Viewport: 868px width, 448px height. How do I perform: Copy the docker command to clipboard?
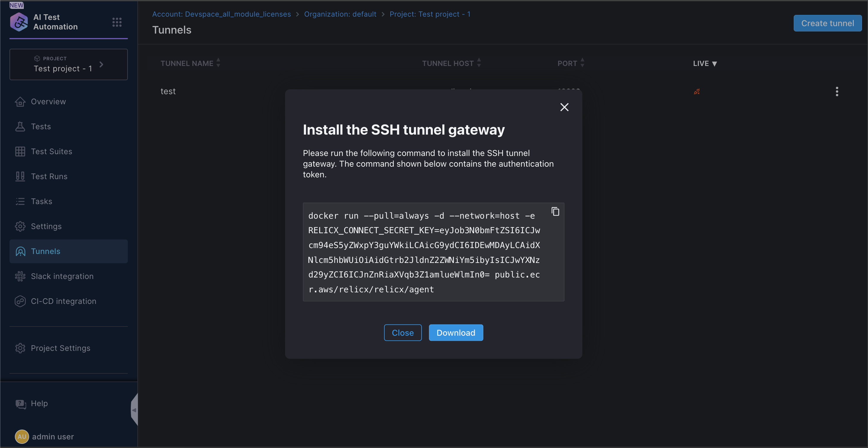[x=555, y=212]
